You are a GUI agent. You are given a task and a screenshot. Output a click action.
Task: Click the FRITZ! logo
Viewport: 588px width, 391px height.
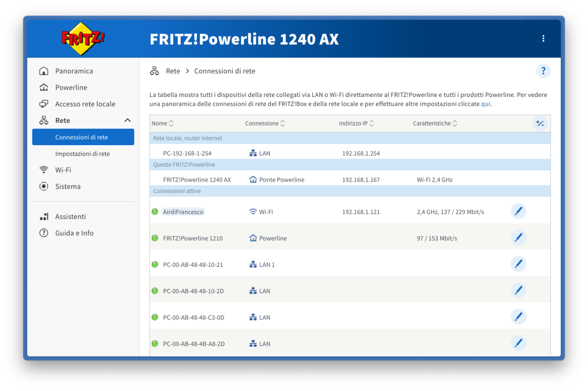coord(83,39)
